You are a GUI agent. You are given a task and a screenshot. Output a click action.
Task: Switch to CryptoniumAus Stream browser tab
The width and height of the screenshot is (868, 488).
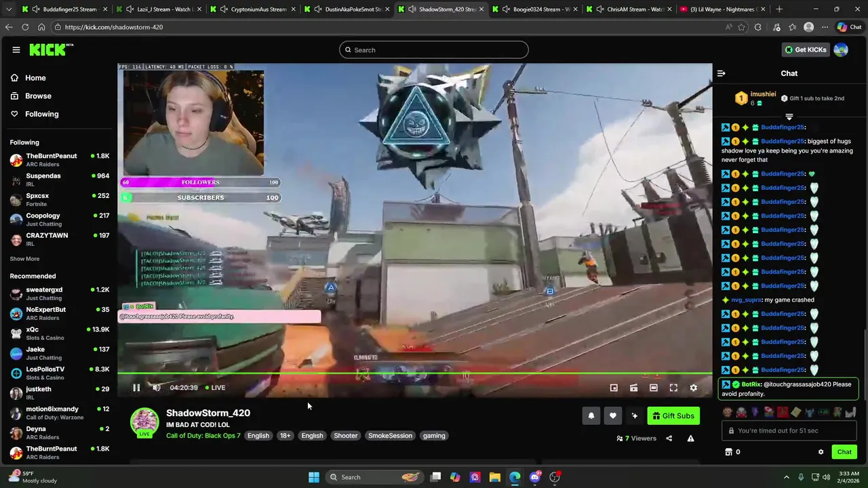coord(253,9)
